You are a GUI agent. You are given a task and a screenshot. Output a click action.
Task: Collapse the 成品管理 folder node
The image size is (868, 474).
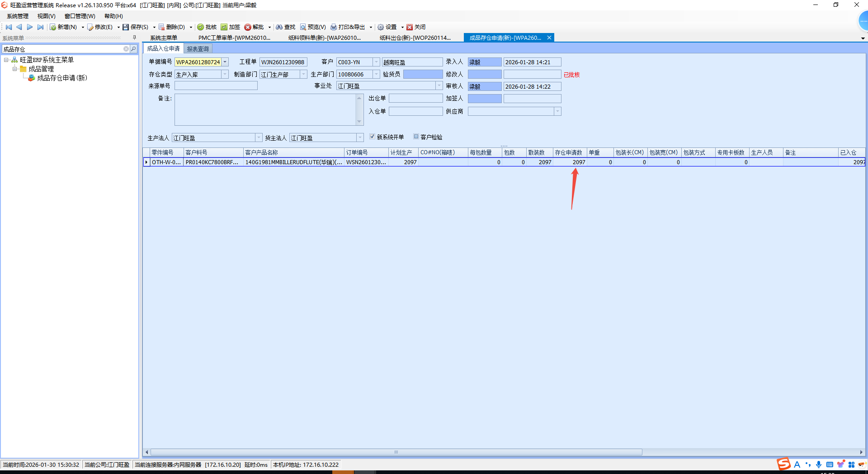coord(15,69)
